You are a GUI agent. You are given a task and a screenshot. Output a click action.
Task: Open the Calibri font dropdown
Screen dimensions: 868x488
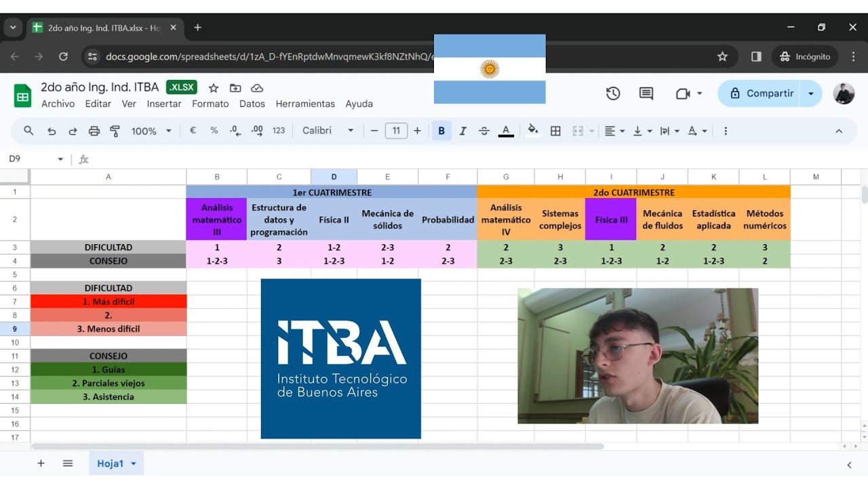(x=328, y=131)
